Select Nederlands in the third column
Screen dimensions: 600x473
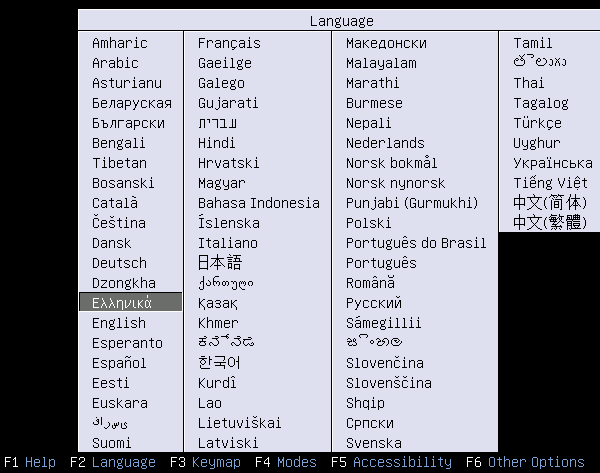(385, 143)
